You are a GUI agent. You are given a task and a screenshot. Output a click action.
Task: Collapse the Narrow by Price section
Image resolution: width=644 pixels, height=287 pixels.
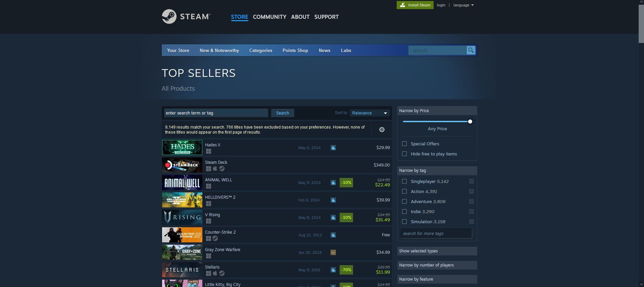437,111
